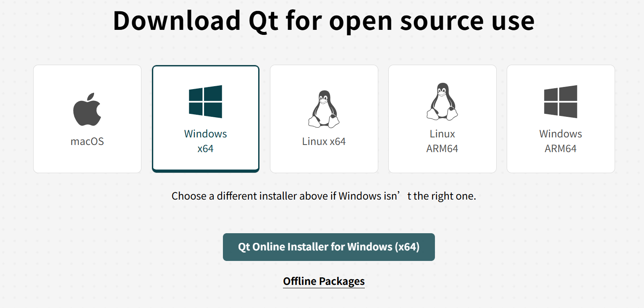Click the gray Windows logo icon
The width and height of the screenshot is (644, 308).
[x=560, y=102]
